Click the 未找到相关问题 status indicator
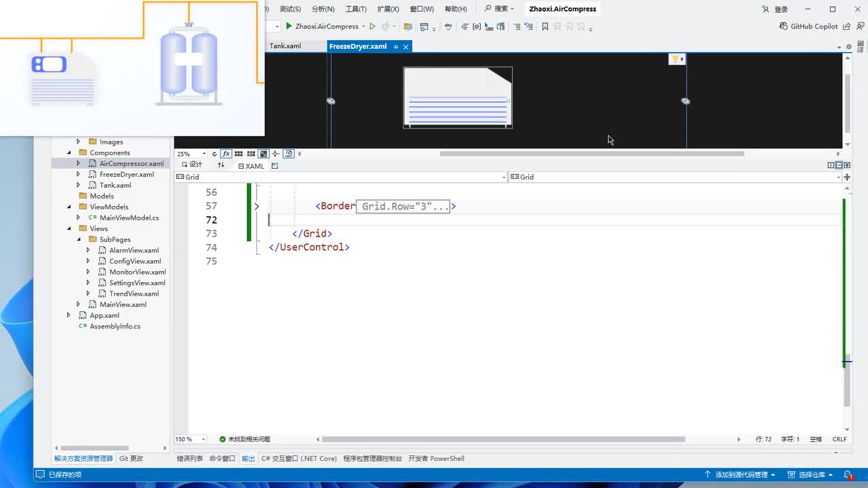 point(244,439)
